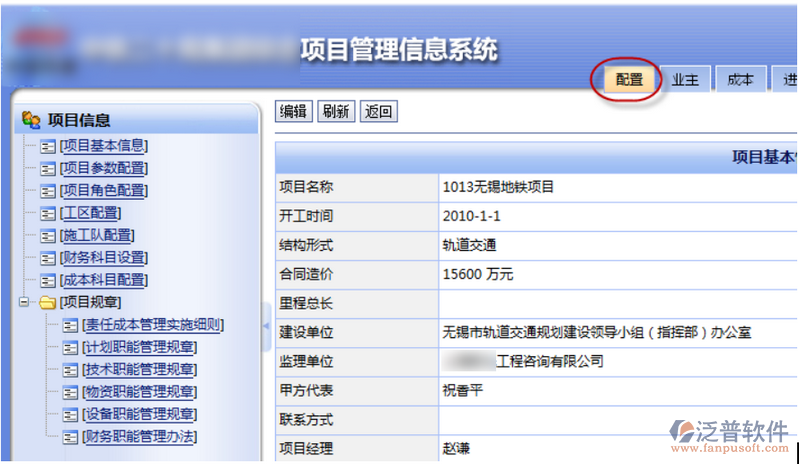
Task: Click the 编辑 button
Action: (294, 112)
